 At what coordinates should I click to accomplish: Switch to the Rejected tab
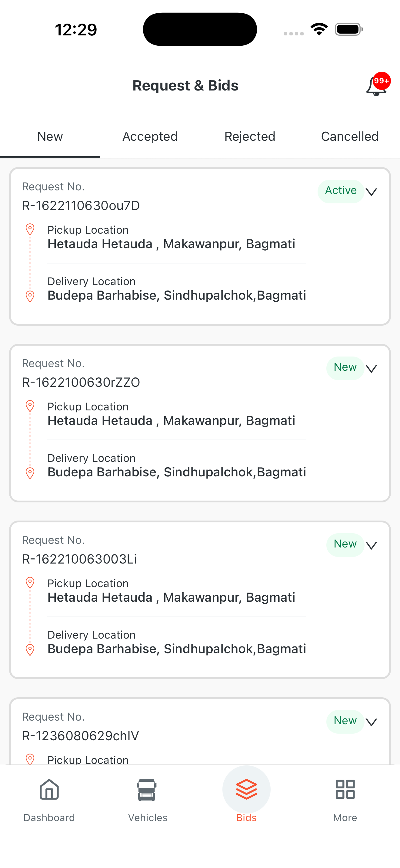pos(250,136)
